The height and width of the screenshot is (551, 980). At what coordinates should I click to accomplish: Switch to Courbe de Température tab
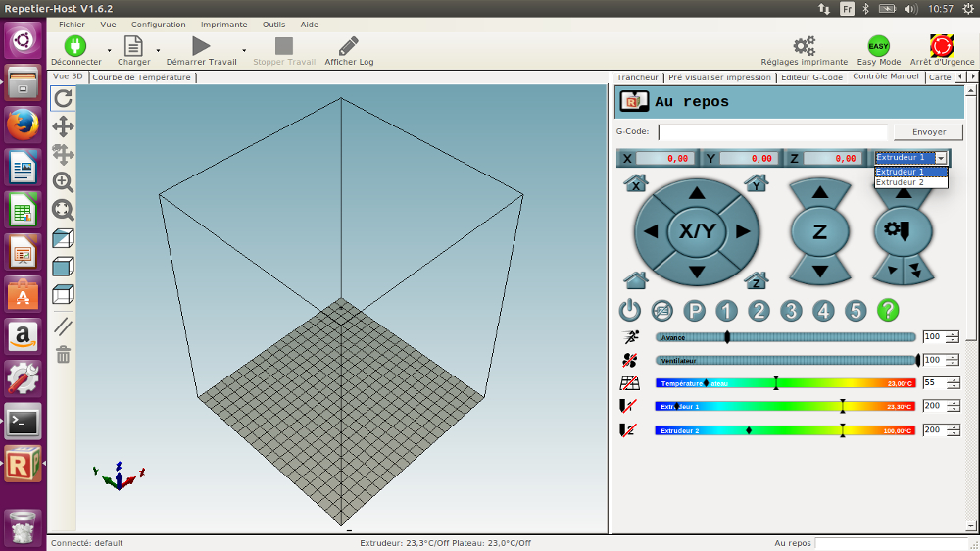[x=142, y=77]
